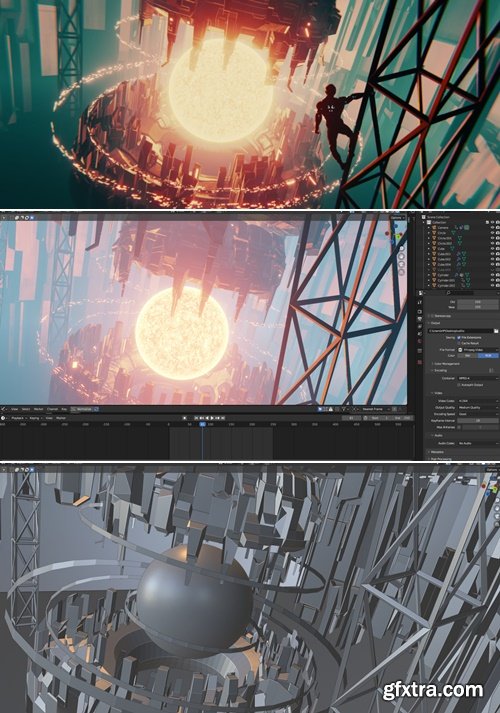Expand the Metadata panel

point(436,452)
